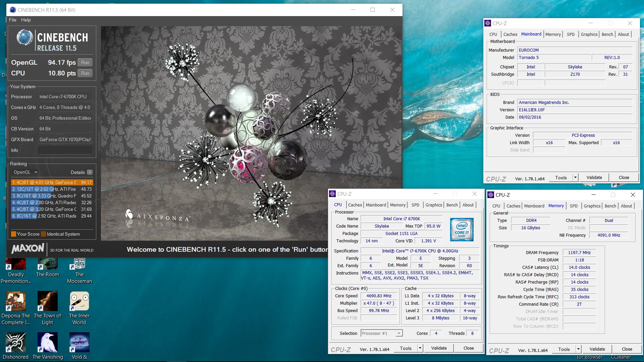This screenshot has height=362, width=644.
Task: Click Tools button in Mainboard CPU-Z window
Action: coord(561,178)
